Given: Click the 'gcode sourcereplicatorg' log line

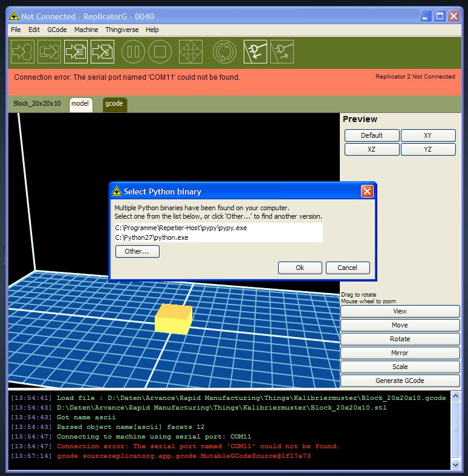Looking at the screenshot, I should click(x=161, y=456).
